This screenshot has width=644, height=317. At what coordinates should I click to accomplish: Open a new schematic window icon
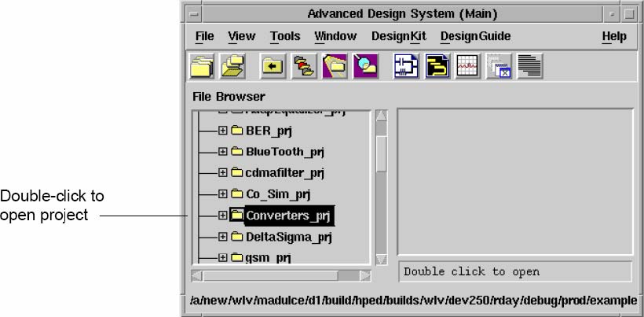[x=406, y=66]
